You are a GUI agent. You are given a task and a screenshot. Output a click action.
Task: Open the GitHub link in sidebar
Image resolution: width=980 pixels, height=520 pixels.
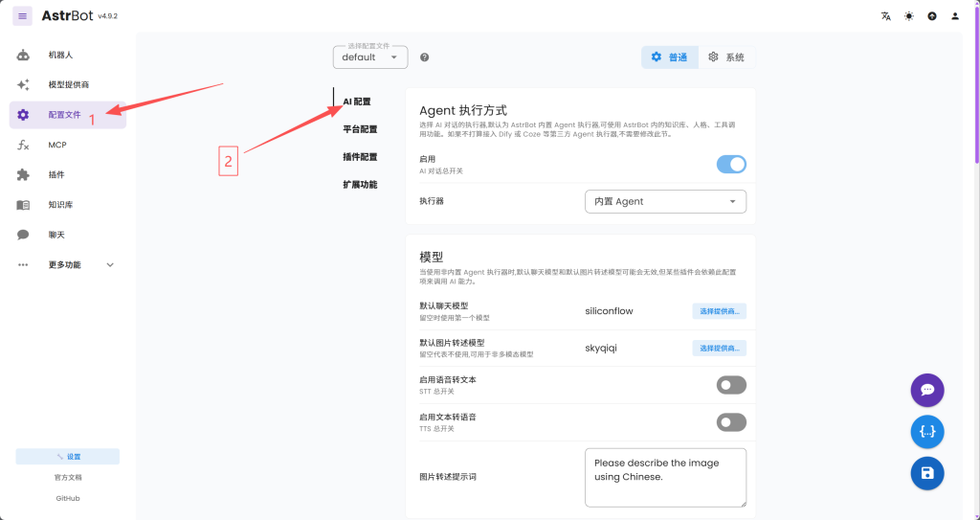click(x=67, y=498)
